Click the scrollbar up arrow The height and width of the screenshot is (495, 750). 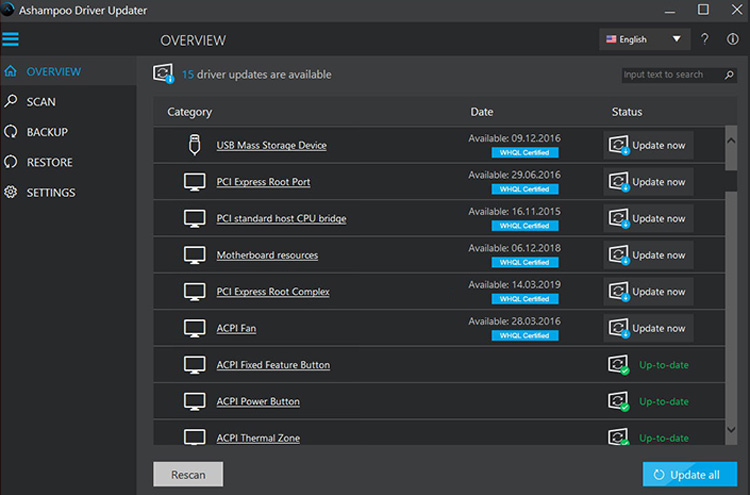(x=731, y=141)
